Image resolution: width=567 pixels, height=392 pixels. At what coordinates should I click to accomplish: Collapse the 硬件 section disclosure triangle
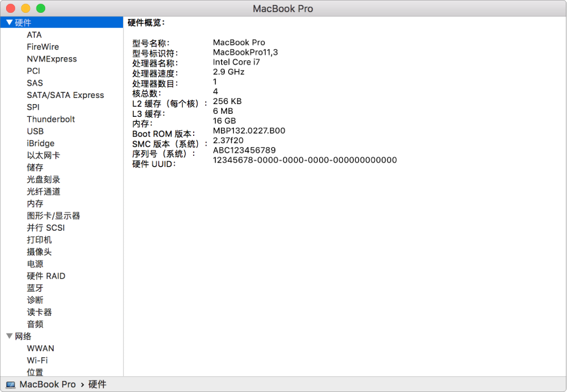tap(9, 22)
